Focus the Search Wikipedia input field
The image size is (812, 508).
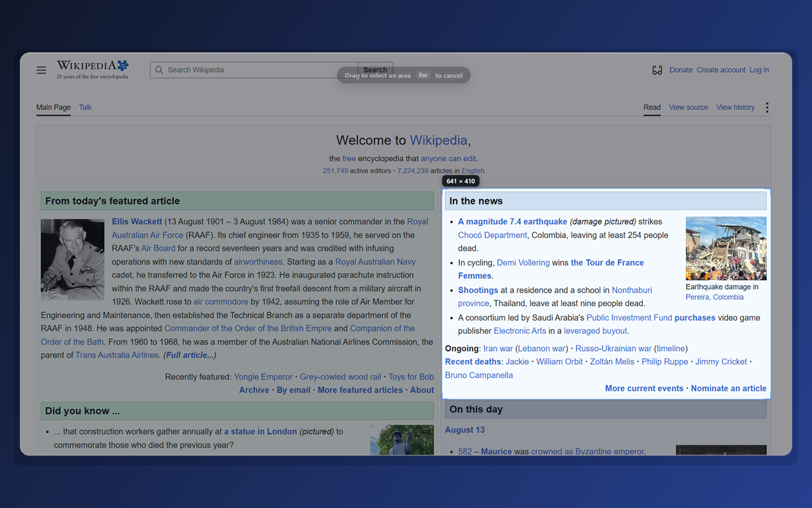point(254,70)
